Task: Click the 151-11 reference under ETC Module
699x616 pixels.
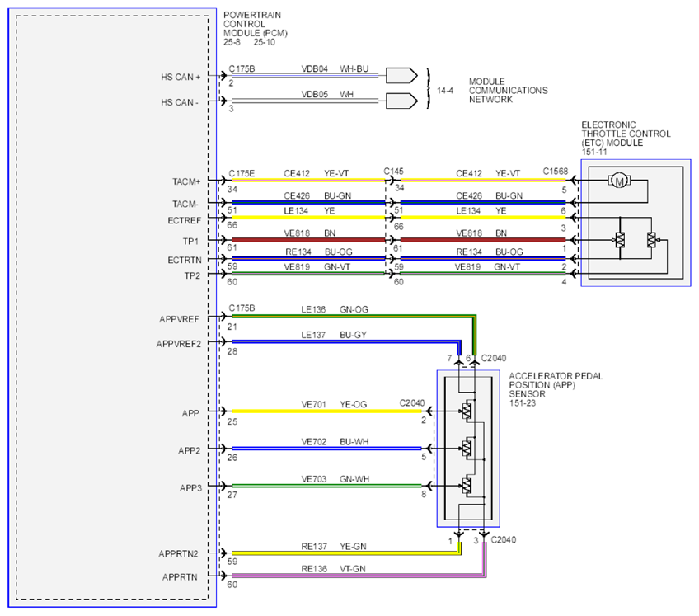Action: point(594,152)
